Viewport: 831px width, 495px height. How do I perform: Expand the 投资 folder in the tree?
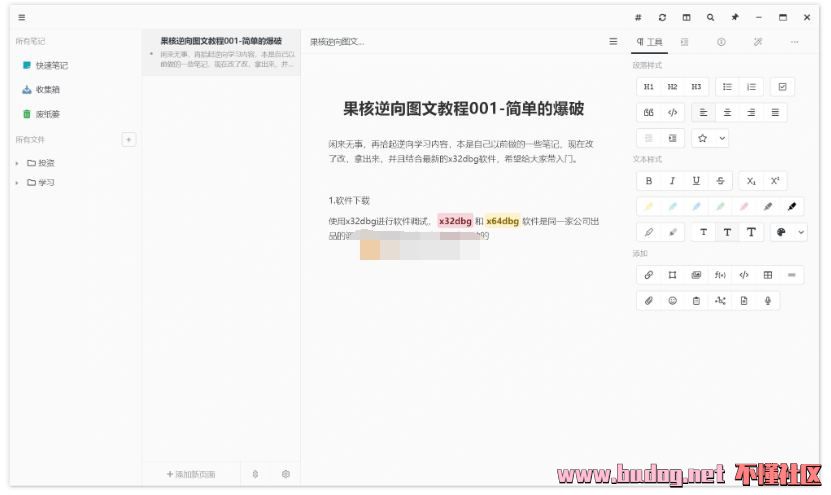point(17,163)
